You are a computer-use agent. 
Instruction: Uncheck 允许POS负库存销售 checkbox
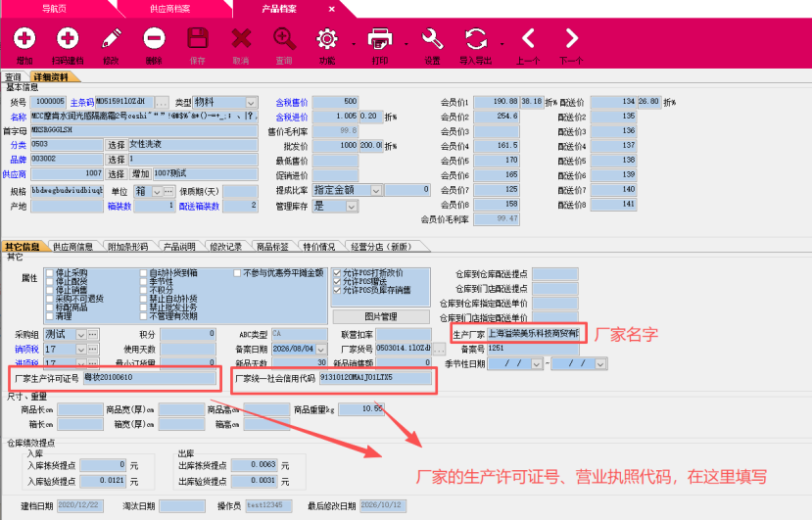coord(337,290)
